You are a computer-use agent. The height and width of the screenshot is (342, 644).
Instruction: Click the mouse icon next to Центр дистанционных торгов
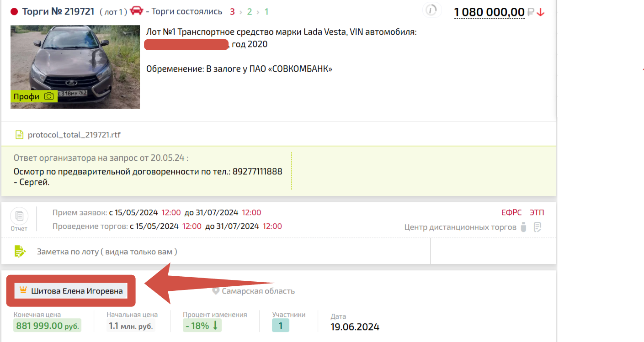click(524, 227)
